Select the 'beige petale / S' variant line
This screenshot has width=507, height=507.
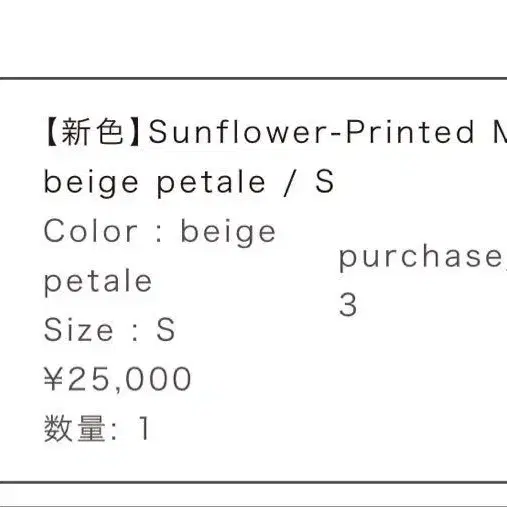(189, 183)
